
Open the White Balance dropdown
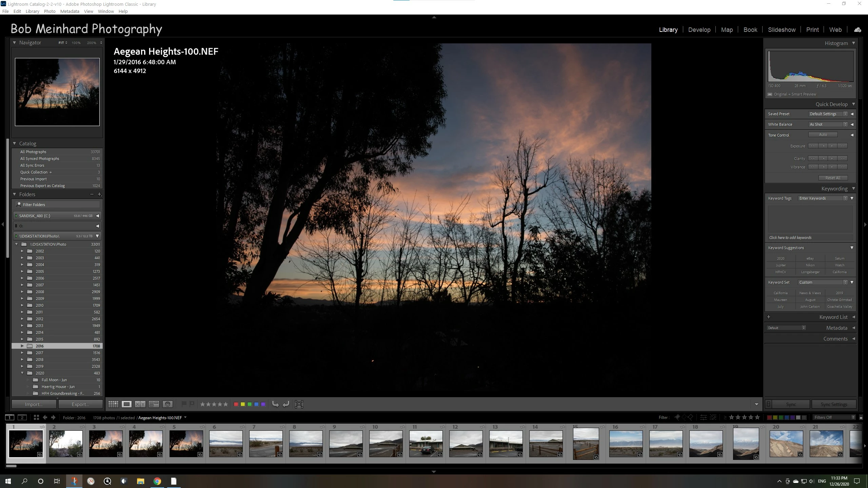click(828, 124)
